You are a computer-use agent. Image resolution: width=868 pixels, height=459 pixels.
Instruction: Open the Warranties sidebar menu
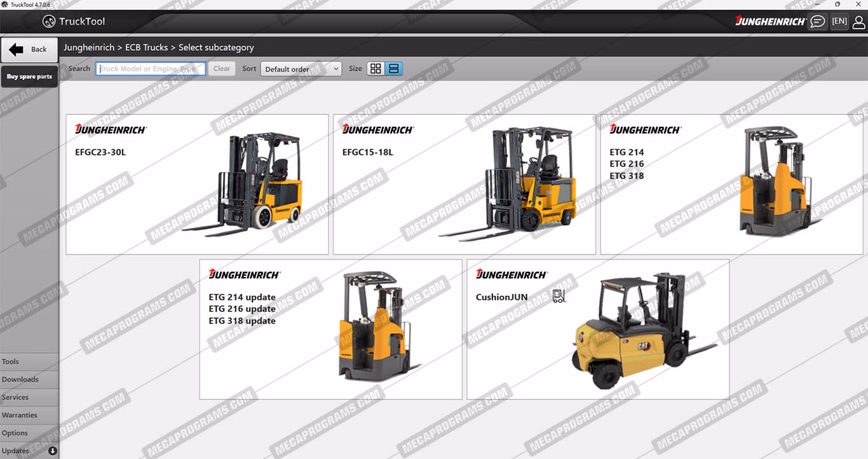[x=29, y=415]
